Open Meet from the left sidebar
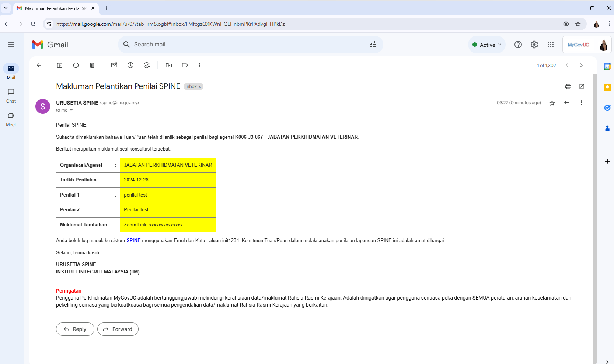 point(11,119)
